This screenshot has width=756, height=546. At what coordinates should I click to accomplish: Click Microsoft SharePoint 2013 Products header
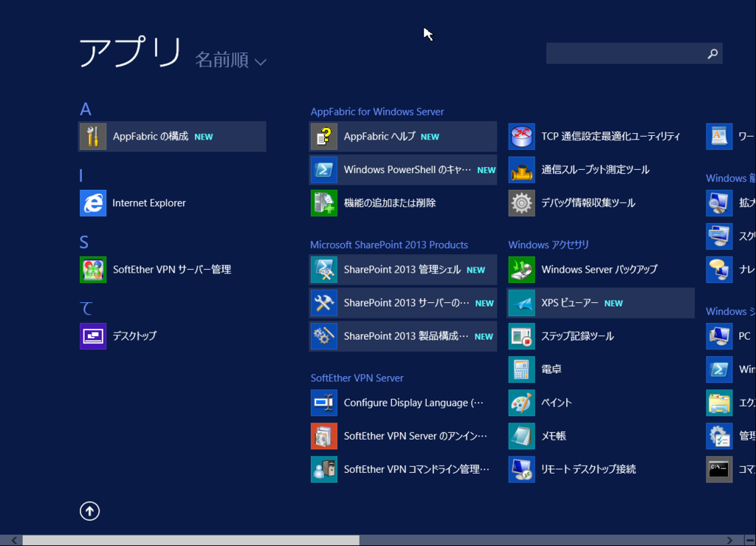[388, 245]
